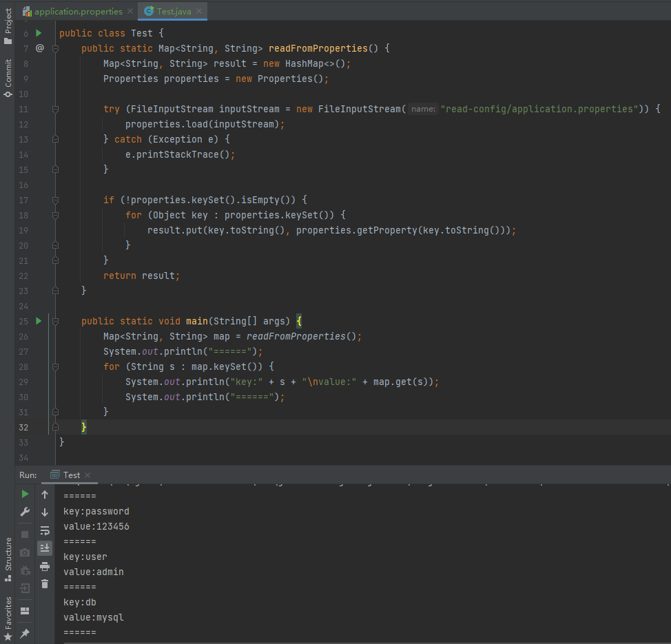Open the Structure tool window
Screen dimensions: 671x644
point(8,558)
